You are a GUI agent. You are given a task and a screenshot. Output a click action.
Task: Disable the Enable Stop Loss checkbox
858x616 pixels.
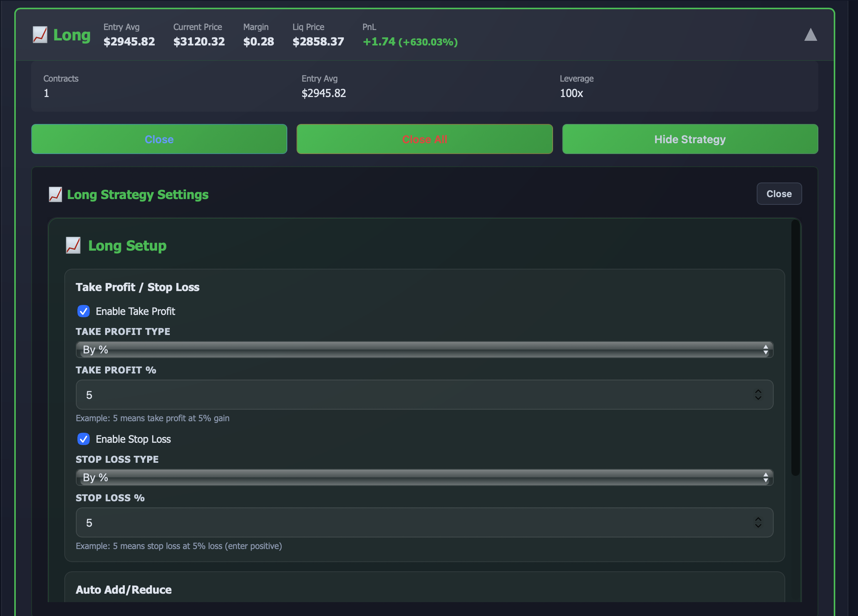click(x=84, y=439)
